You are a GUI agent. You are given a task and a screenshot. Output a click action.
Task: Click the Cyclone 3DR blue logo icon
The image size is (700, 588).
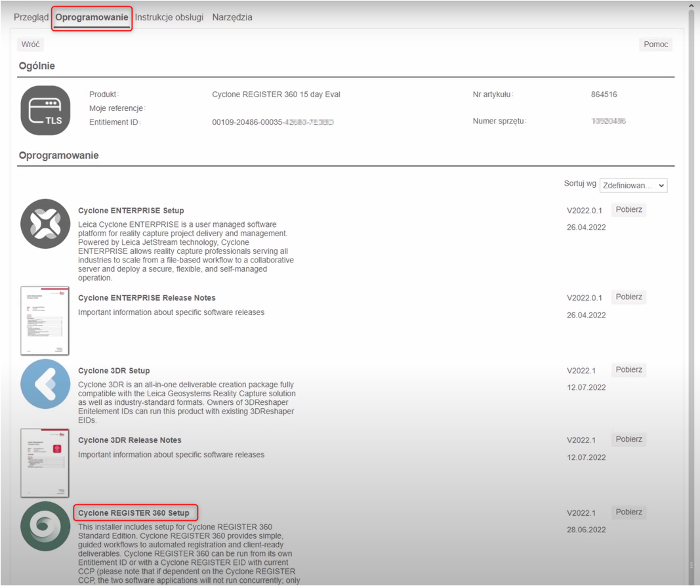pos(45,384)
